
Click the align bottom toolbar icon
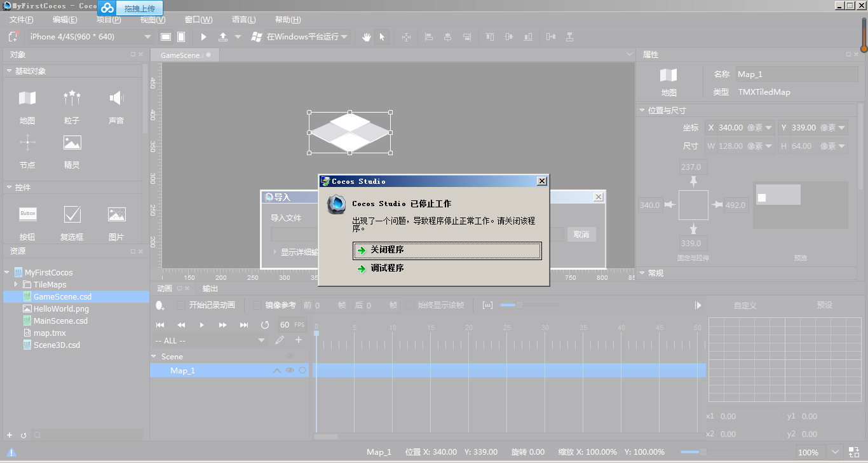(x=528, y=37)
